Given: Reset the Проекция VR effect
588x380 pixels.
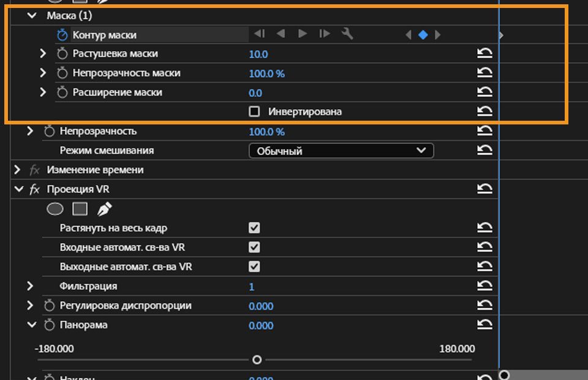Looking at the screenshot, I should click(484, 189).
